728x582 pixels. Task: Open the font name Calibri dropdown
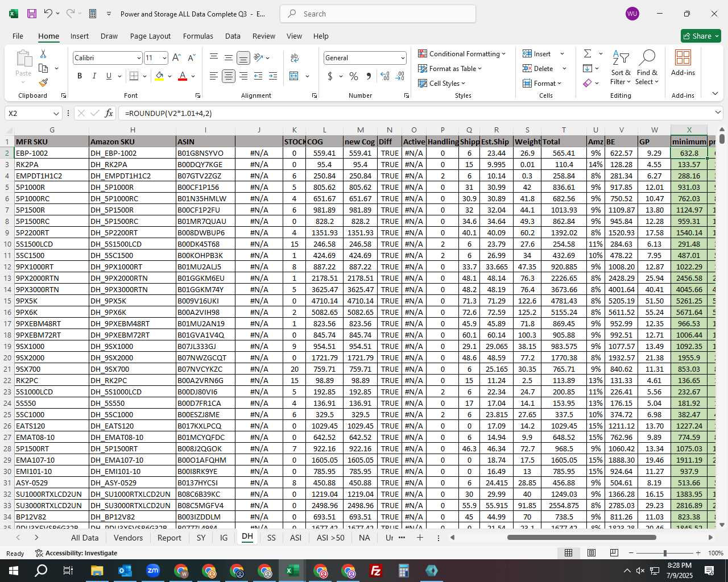click(138, 58)
